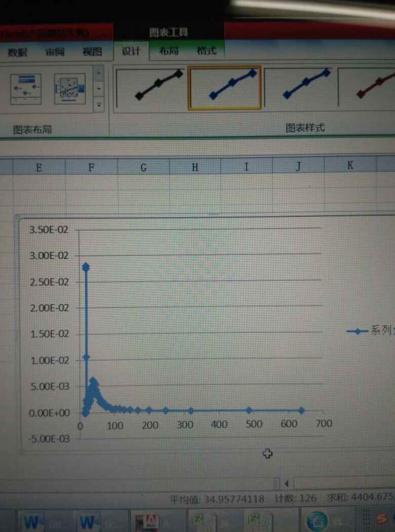
Task: Click the 计数: 126 status bar entry
Action: click(x=295, y=498)
